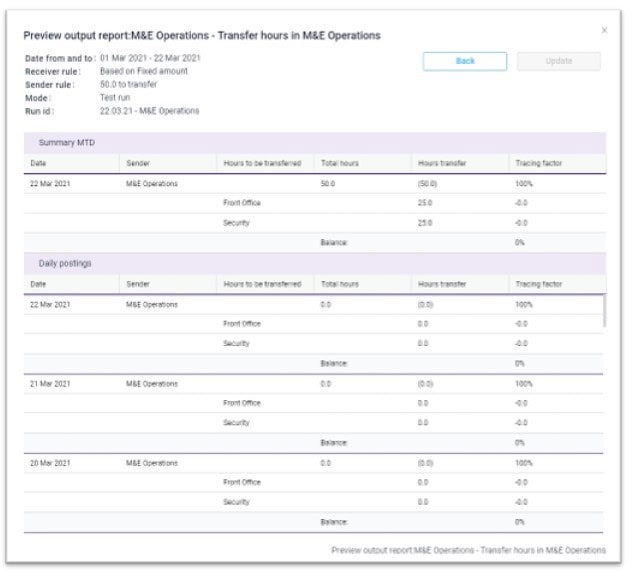Click the Balance label in Summary MTD
This screenshot has height=575, width=640.
coord(333,243)
